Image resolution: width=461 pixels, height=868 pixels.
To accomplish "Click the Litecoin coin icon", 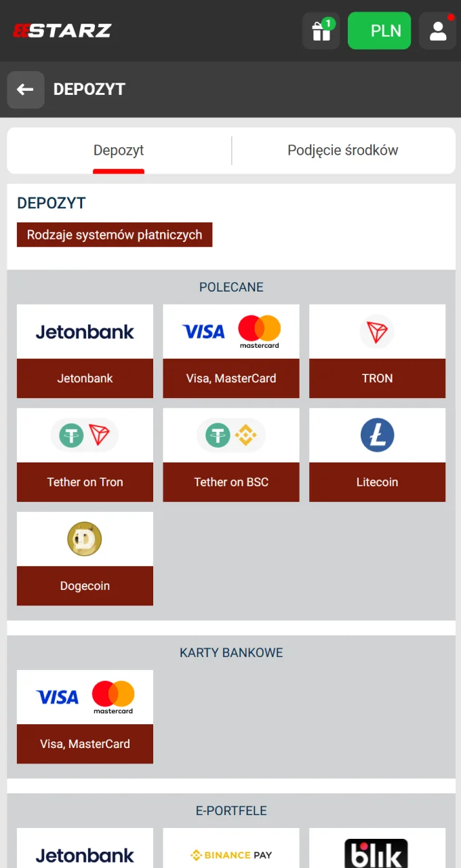I will pos(377,435).
